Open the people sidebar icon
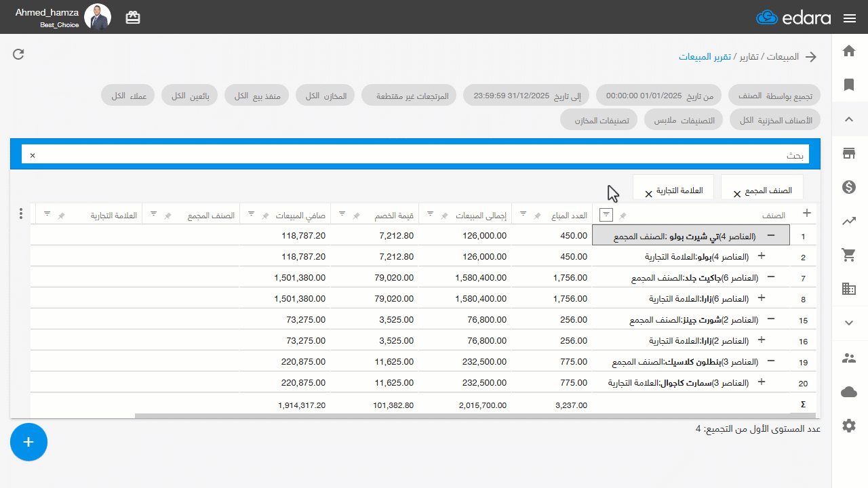Screen dimensions: 868x488 coord(849,358)
